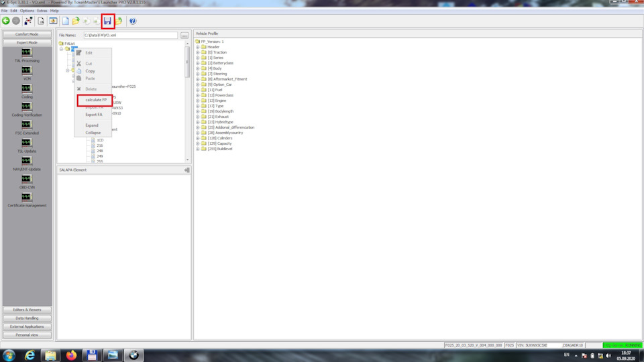The height and width of the screenshot is (362, 644).
Task: Open Certificate management module
Action: coord(27,200)
